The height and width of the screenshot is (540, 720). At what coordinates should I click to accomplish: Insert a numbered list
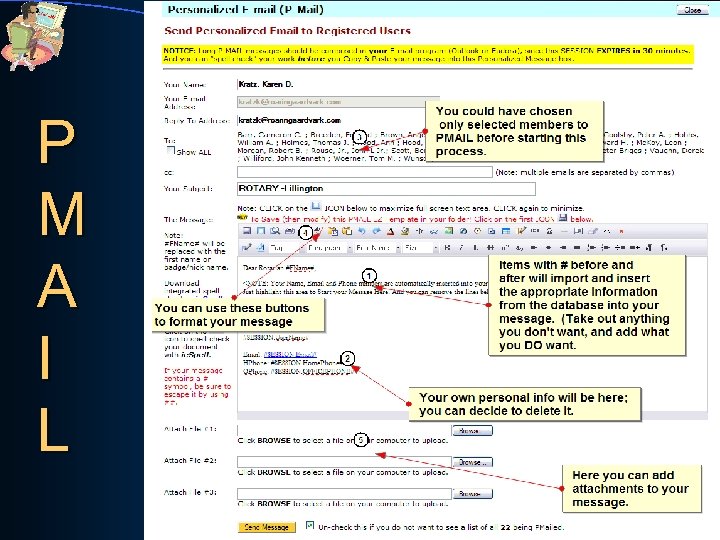(591, 248)
